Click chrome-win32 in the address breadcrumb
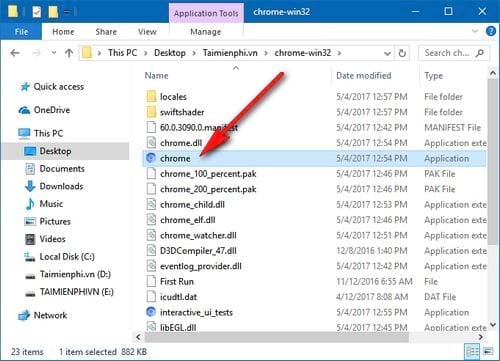This screenshot has height=361, width=500. click(x=303, y=53)
